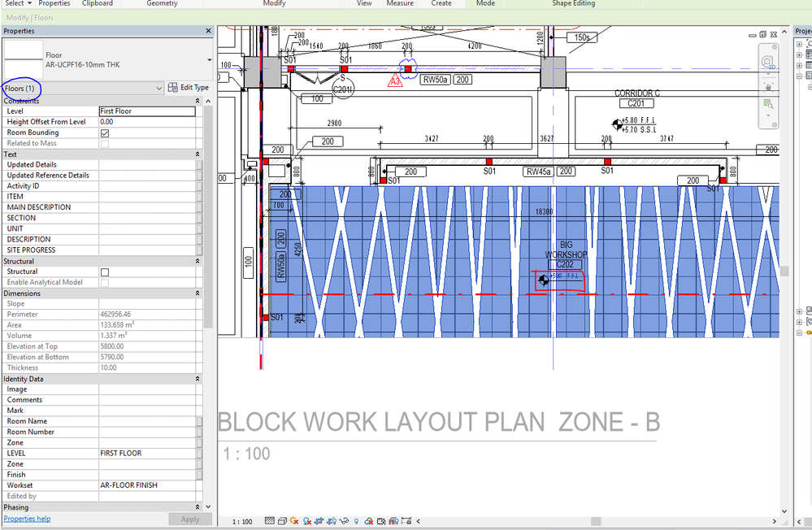
Task: Click the Properties help link
Action: tap(27, 519)
